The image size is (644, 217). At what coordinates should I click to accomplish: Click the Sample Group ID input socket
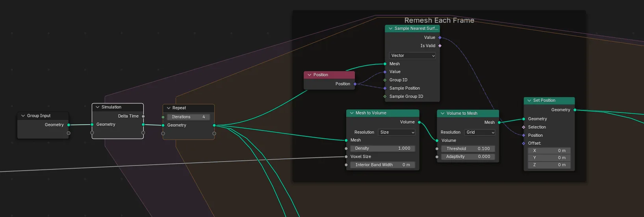click(385, 96)
